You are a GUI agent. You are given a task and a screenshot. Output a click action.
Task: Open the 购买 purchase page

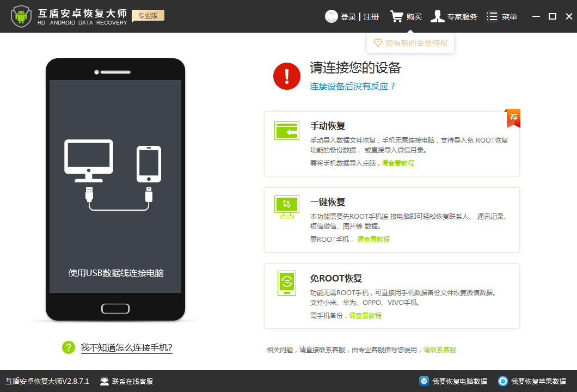(x=414, y=17)
